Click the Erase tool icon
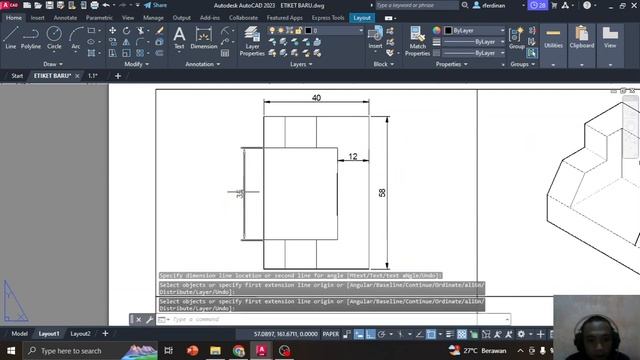 160,31
